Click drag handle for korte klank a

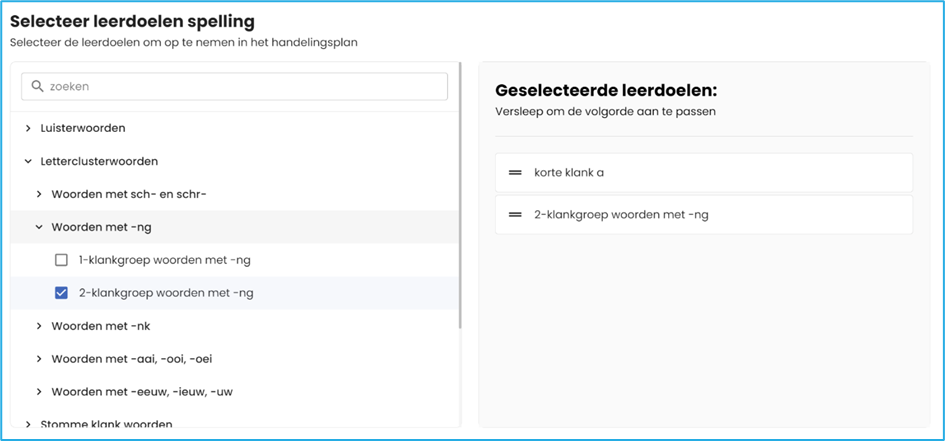pyautogui.click(x=515, y=173)
